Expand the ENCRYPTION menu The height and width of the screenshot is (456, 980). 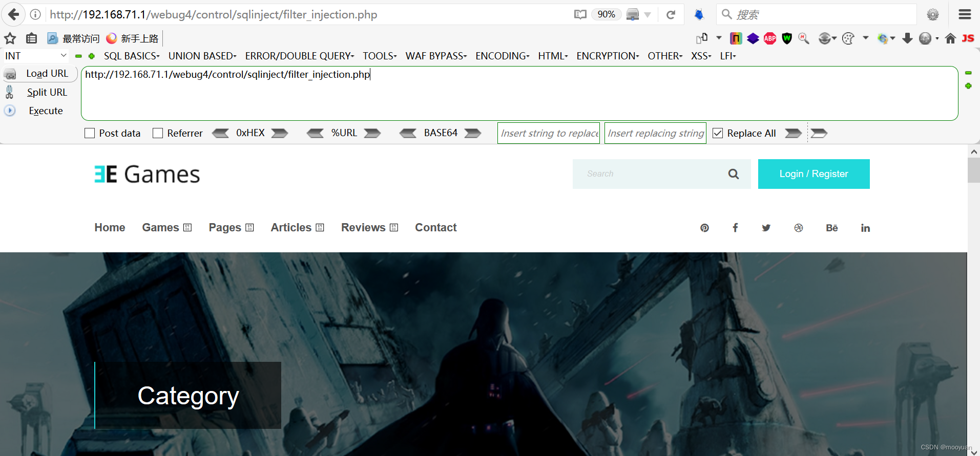(608, 56)
